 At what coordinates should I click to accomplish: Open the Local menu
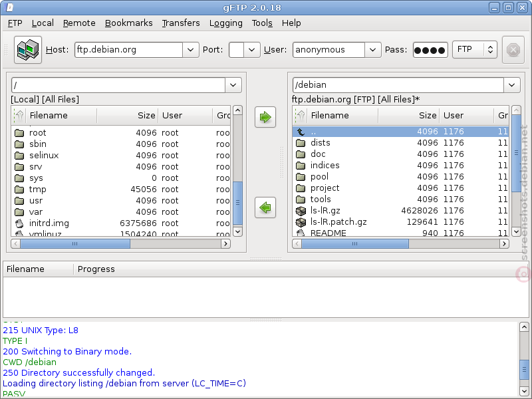(x=43, y=23)
